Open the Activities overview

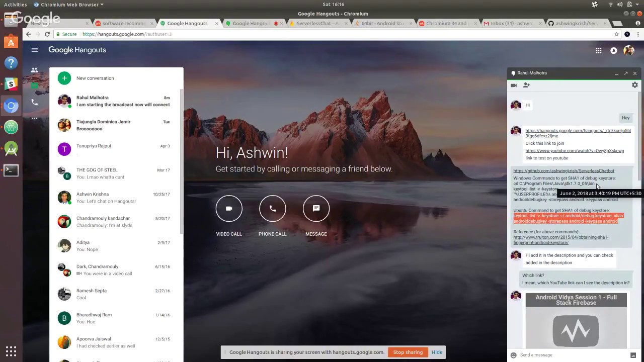15,5
